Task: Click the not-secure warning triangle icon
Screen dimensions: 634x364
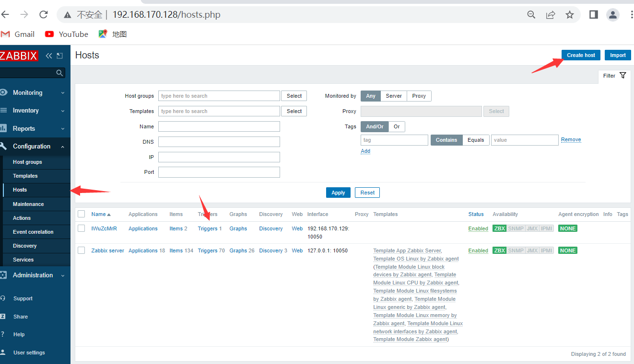Action: coord(68,15)
